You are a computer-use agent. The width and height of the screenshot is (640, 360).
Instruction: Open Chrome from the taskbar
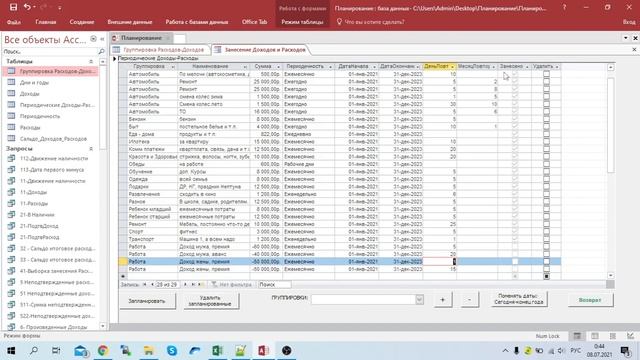103,351
